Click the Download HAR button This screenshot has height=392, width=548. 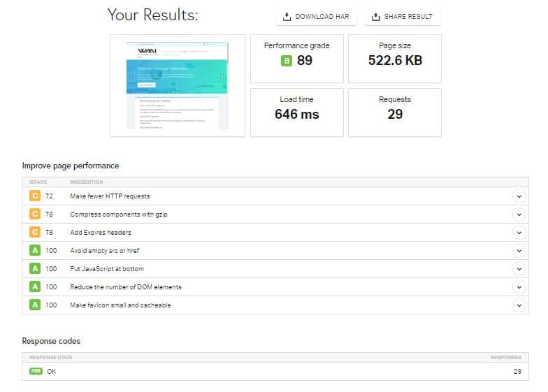[x=316, y=17]
